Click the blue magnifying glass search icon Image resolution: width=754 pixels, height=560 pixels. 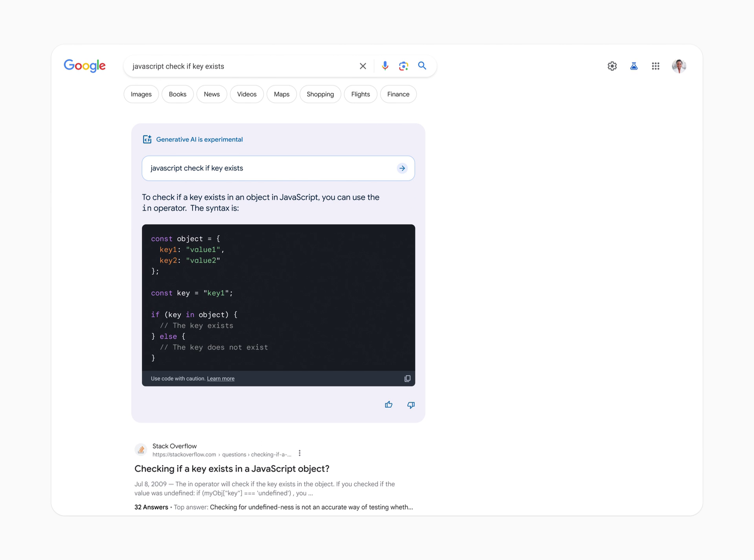point(422,66)
